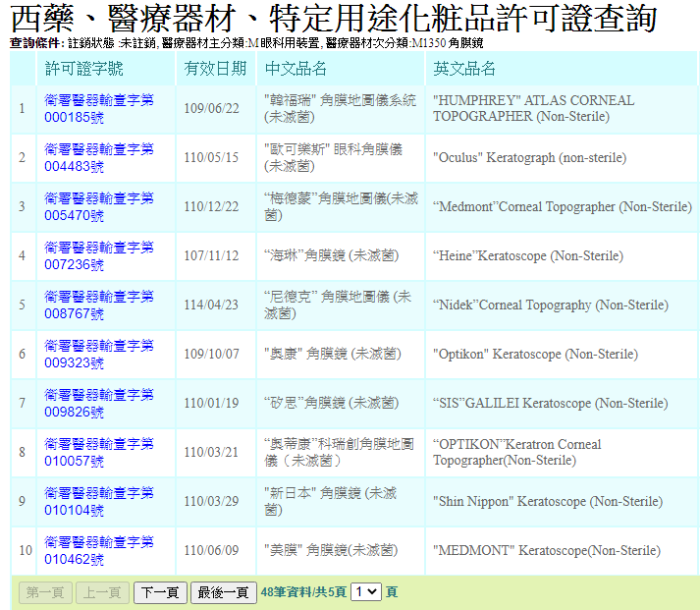Screen dimensions: 700x610
Task: Open license link 衛署醫器輸壹字第004483號
Action: click(x=98, y=157)
